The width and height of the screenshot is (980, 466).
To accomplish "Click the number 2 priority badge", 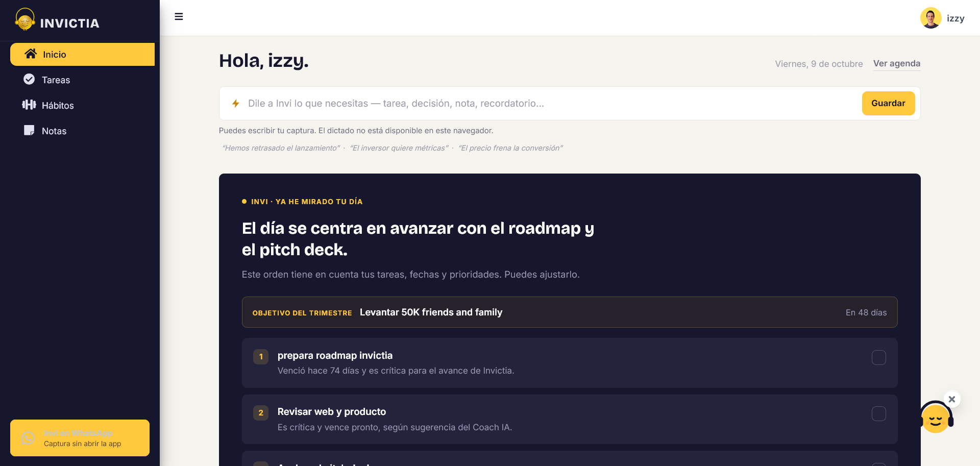I will point(261,413).
